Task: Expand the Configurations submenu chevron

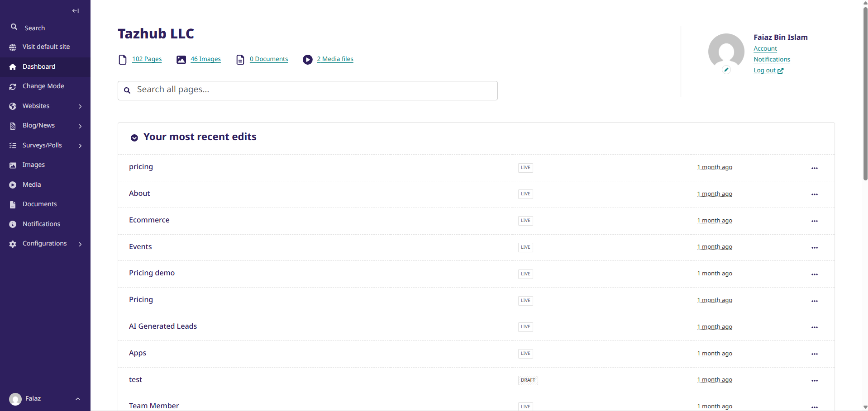Action: coord(80,244)
